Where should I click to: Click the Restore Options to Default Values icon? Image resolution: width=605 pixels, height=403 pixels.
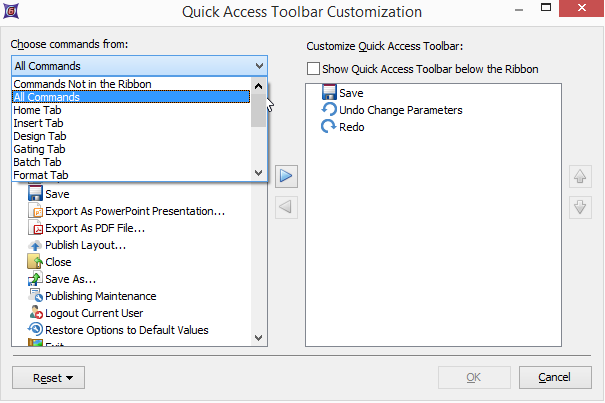pyautogui.click(x=35, y=330)
